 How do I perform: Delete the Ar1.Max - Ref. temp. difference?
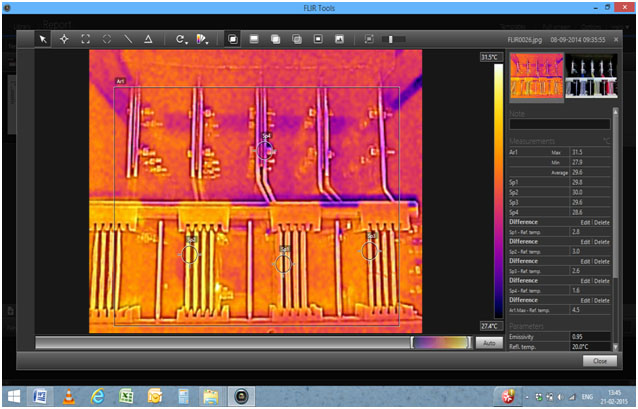[602, 300]
